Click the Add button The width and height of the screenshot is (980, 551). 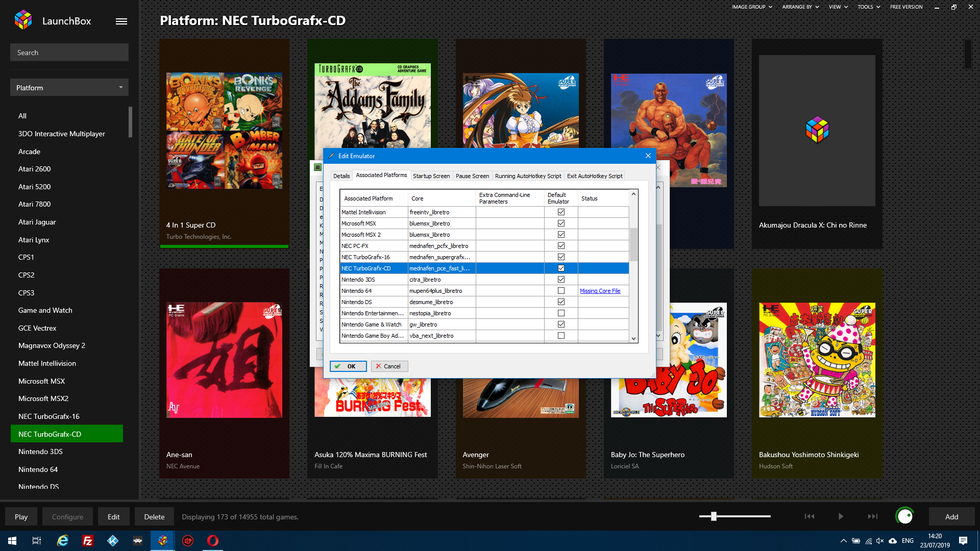tap(951, 517)
